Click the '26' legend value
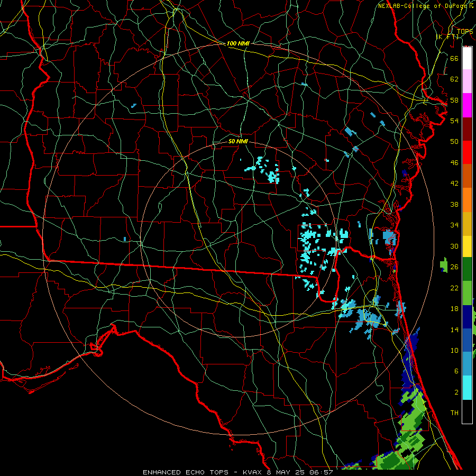 (454, 267)
